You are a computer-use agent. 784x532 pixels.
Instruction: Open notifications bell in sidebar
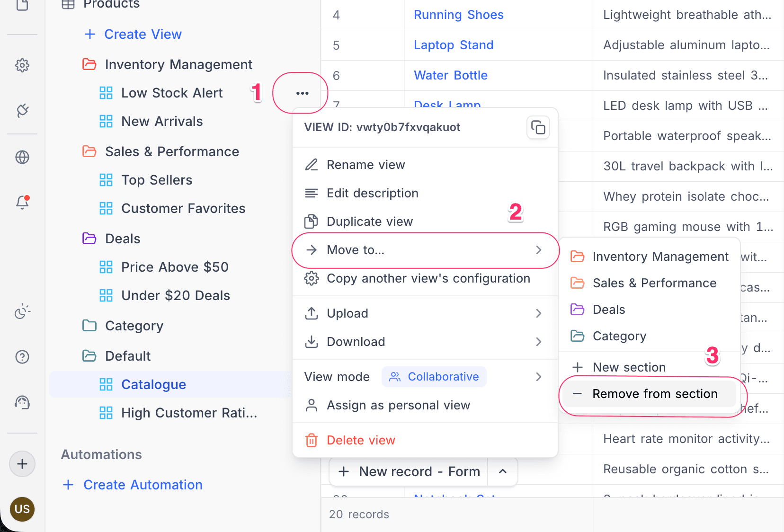point(22,203)
